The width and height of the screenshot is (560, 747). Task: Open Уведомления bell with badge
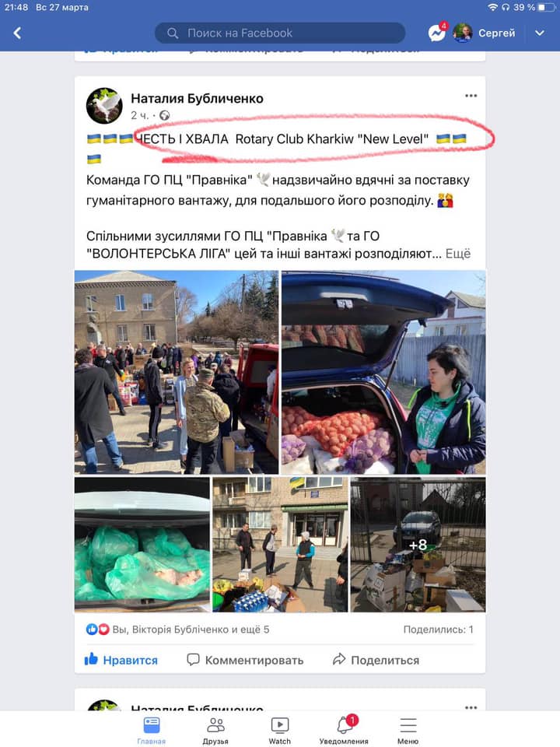[x=344, y=731]
